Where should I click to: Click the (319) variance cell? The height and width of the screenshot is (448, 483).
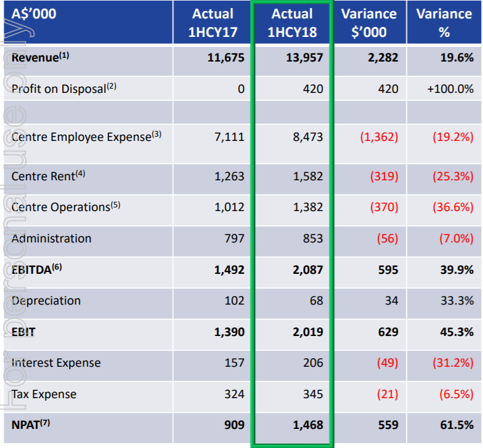tap(384, 176)
